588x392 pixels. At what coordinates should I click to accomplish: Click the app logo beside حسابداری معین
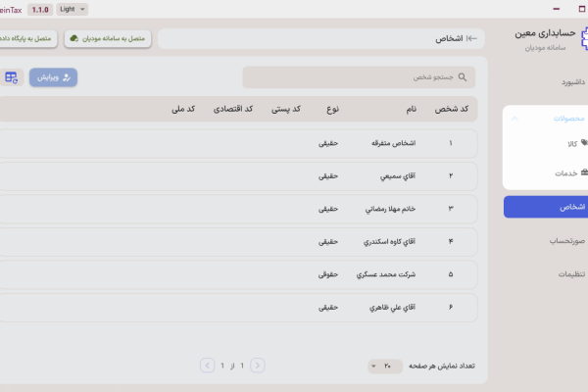pos(584,38)
